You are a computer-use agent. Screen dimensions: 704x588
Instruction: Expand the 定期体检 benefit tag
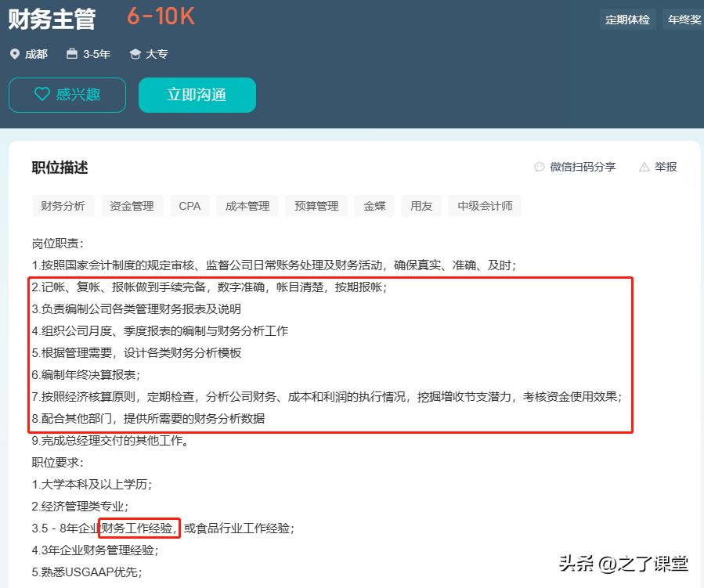pos(627,19)
